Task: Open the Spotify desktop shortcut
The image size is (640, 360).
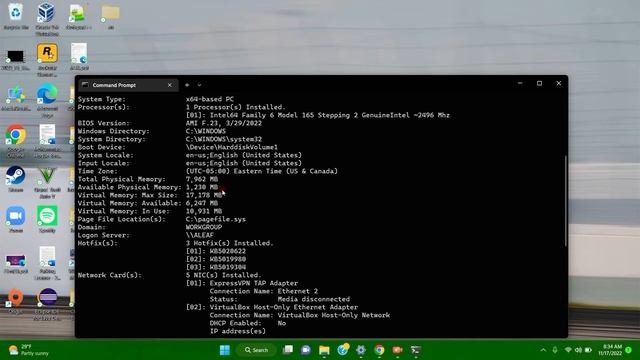Action: click(x=47, y=219)
